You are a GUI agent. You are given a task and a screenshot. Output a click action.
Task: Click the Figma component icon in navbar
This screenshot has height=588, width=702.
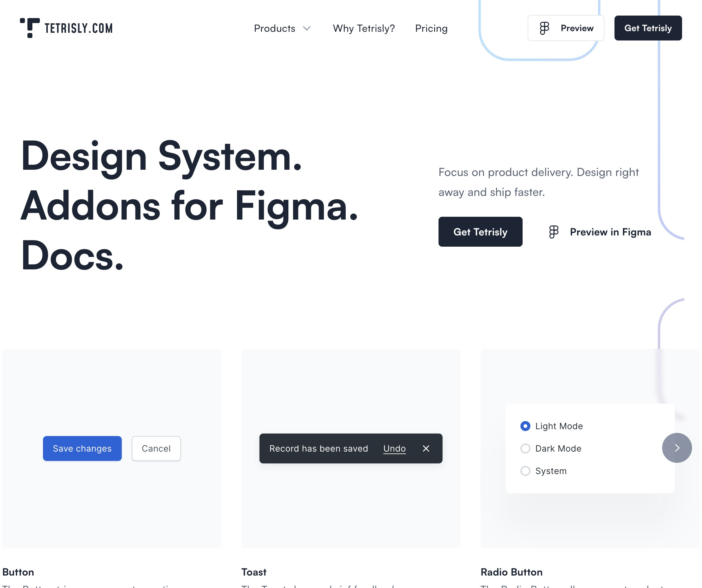pos(543,28)
